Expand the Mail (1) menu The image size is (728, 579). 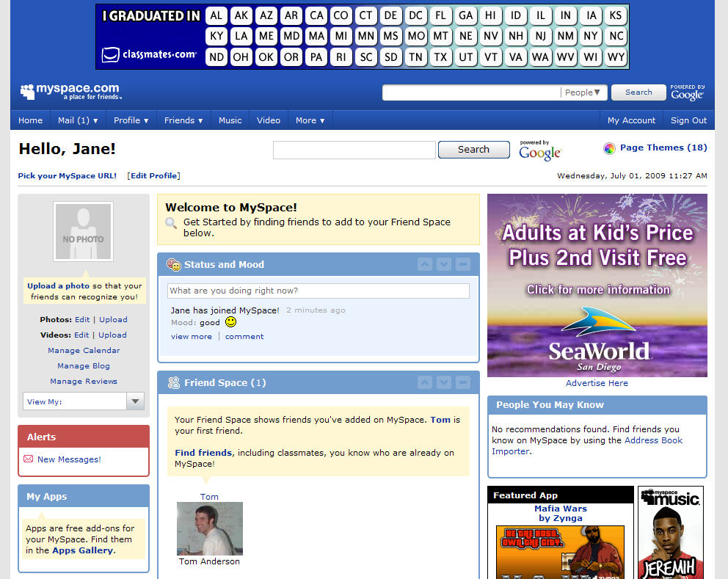coord(78,120)
